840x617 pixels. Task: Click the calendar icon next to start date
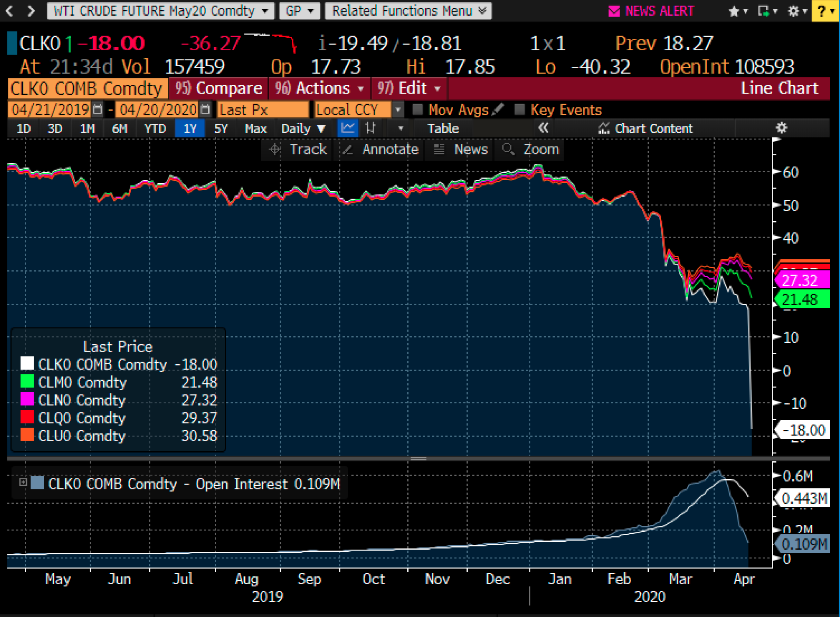click(x=97, y=109)
